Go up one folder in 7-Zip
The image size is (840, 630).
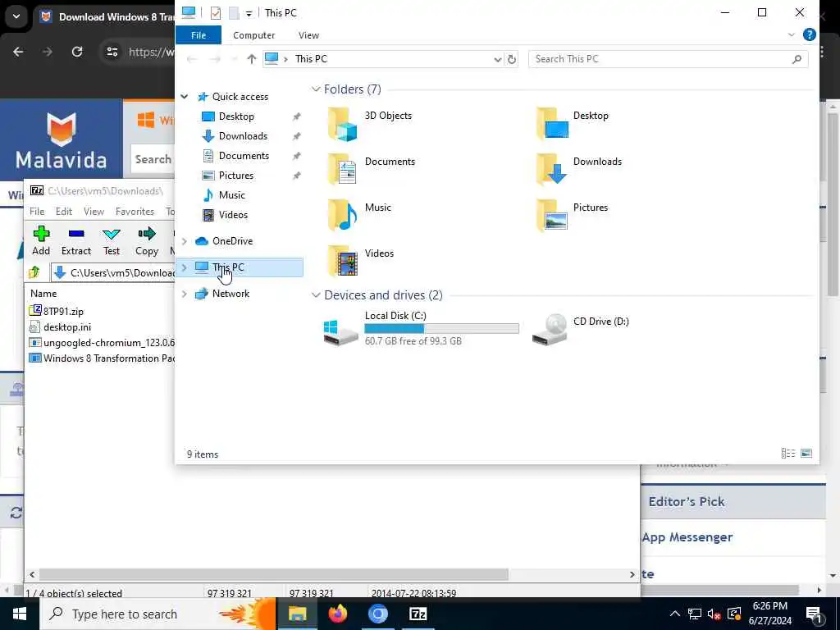tap(34, 272)
